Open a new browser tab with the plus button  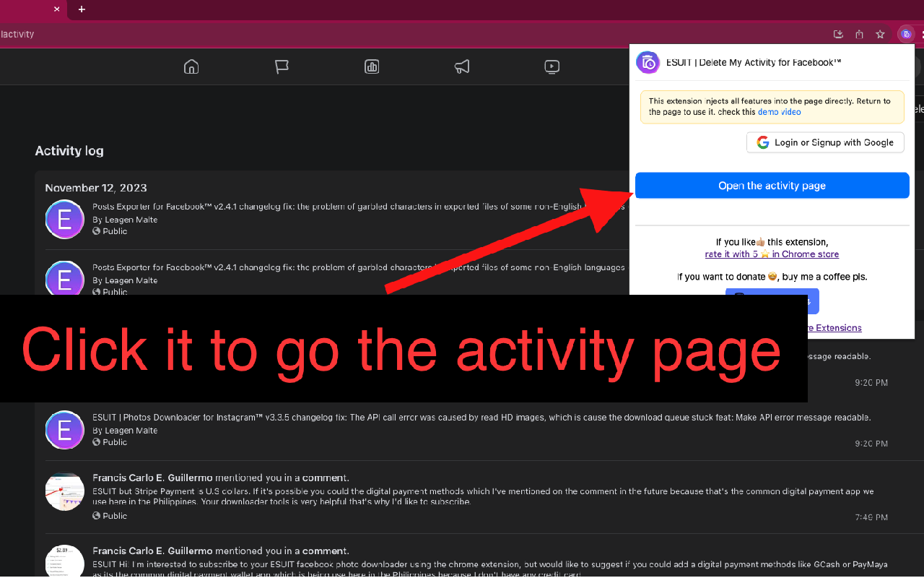tap(81, 9)
